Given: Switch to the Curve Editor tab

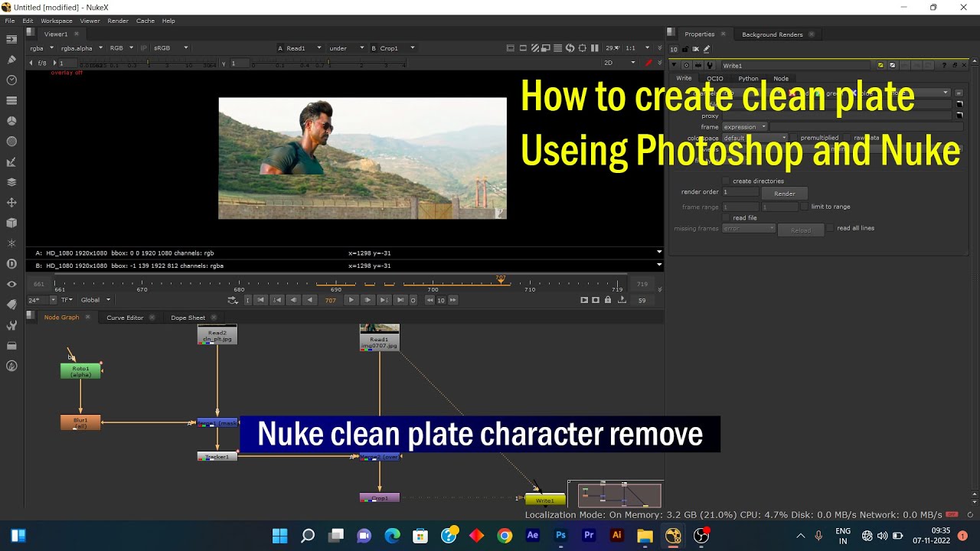Looking at the screenshot, I should [125, 318].
